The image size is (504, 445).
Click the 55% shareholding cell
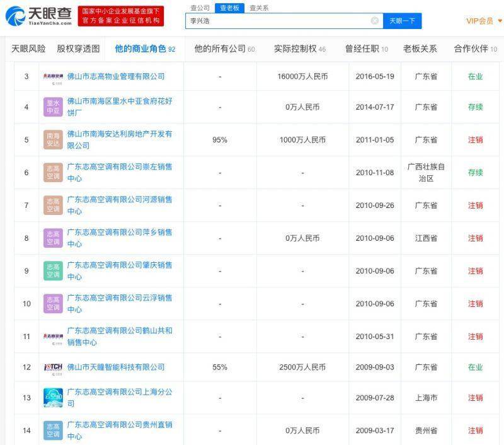(x=220, y=367)
